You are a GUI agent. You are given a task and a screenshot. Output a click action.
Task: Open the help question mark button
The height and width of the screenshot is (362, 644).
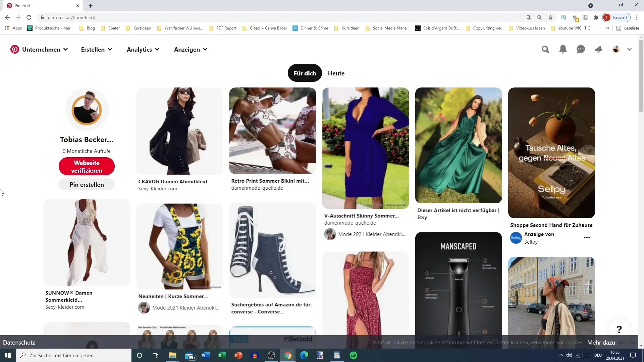click(x=619, y=329)
